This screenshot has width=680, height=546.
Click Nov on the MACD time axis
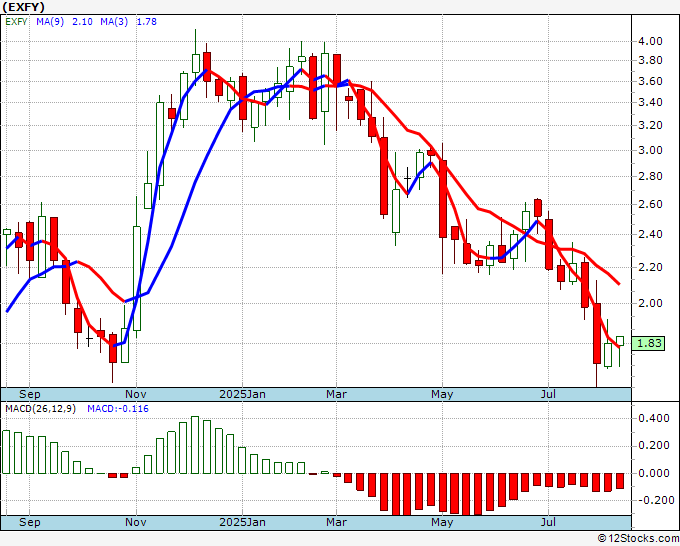point(136,522)
